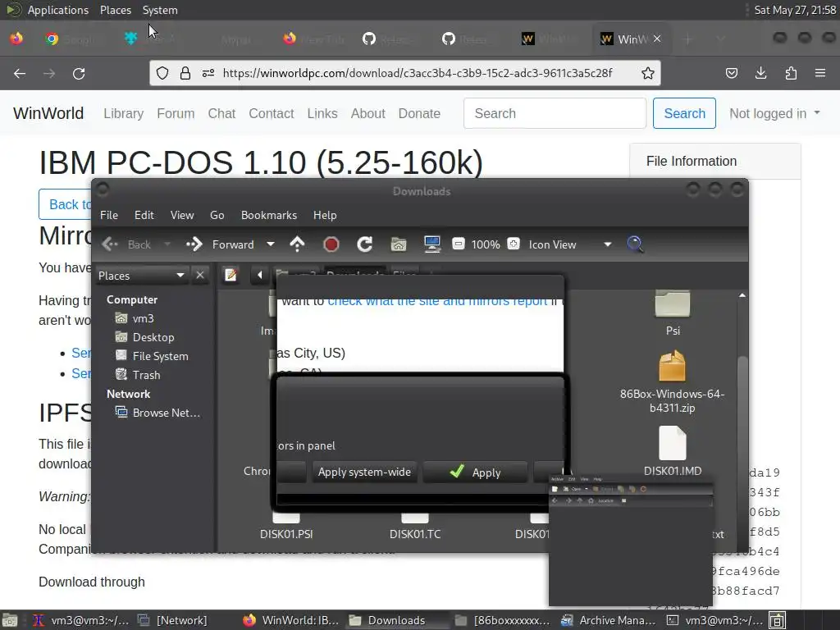Reload the Downloads folder view
Image resolution: width=840 pixels, height=630 pixels.
tap(364, 244)
